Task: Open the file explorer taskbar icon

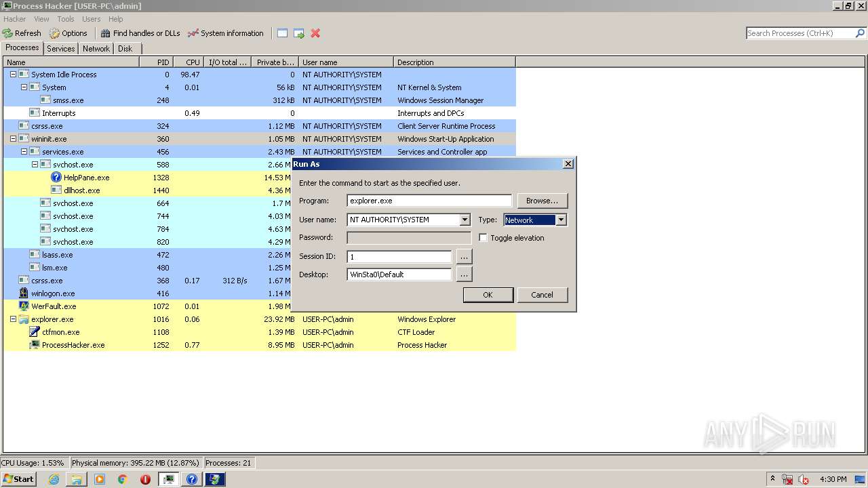Action: click(77, 479)
